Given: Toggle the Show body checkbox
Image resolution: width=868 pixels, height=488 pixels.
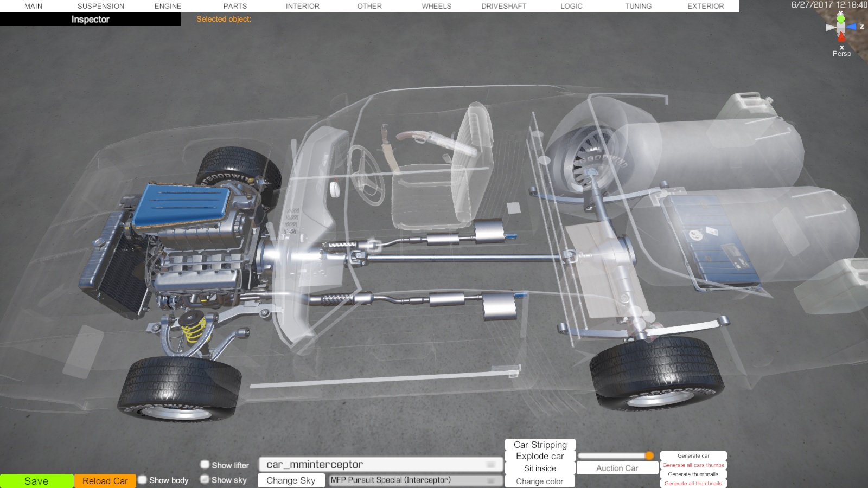Looking at the screenshot, I should click(x=142, y=480).
